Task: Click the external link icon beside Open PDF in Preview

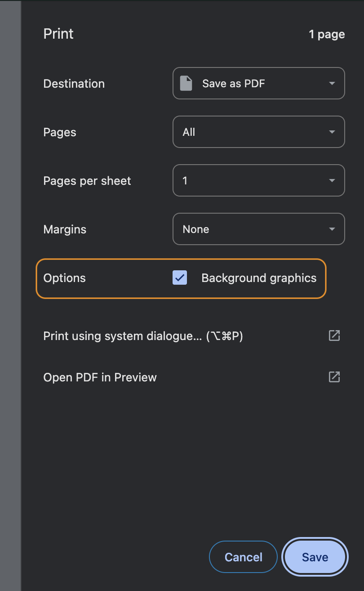Action: pyautogui.click(x=334, y=377)
